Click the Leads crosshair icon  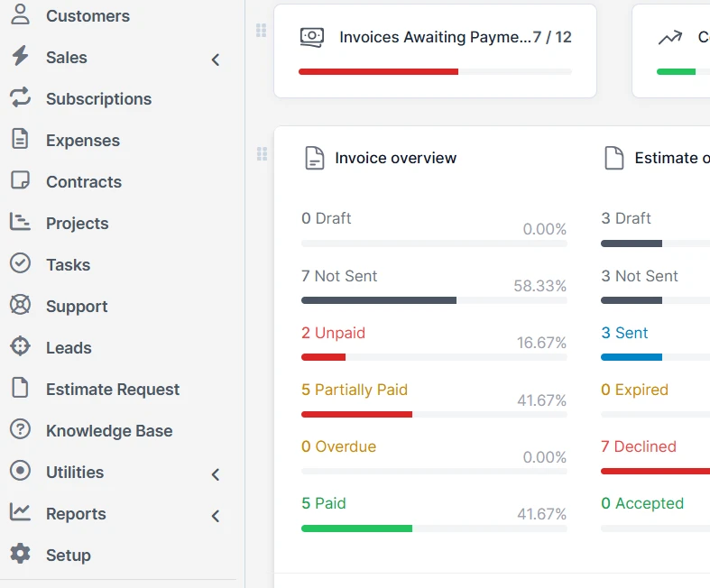point(20,346)
